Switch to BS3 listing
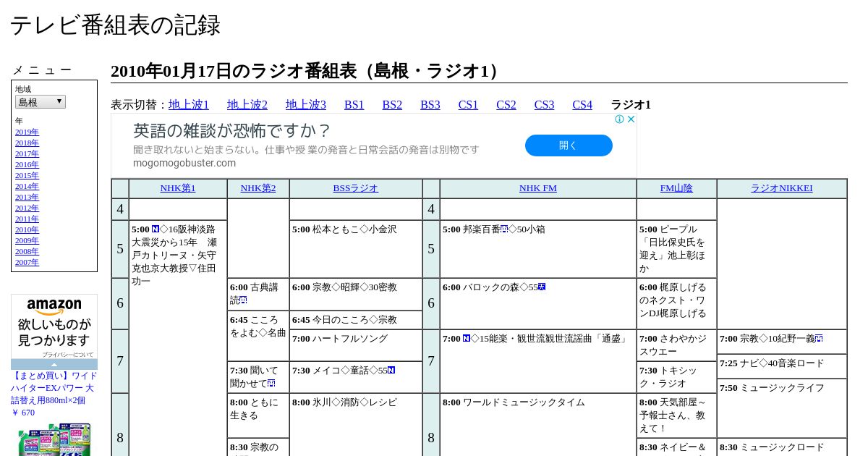 [430, 105]
